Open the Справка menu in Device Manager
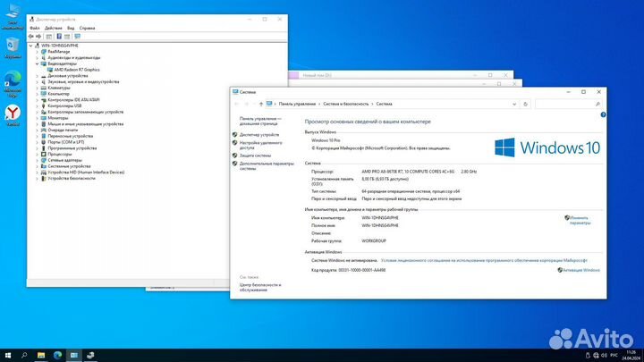 [87, 29]
